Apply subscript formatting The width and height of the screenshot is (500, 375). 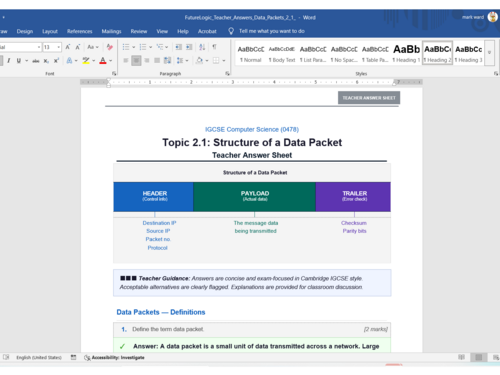(46, 61)
